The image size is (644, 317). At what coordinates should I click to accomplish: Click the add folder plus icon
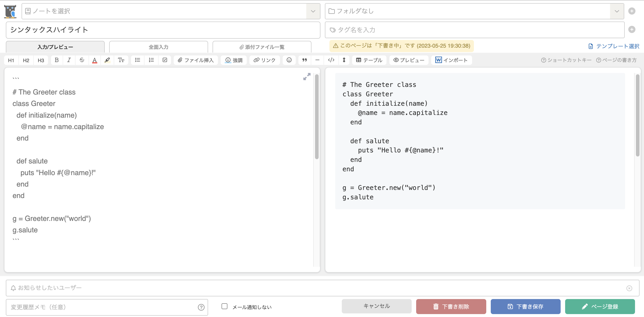pyautogui.click(x=632, y=11)
